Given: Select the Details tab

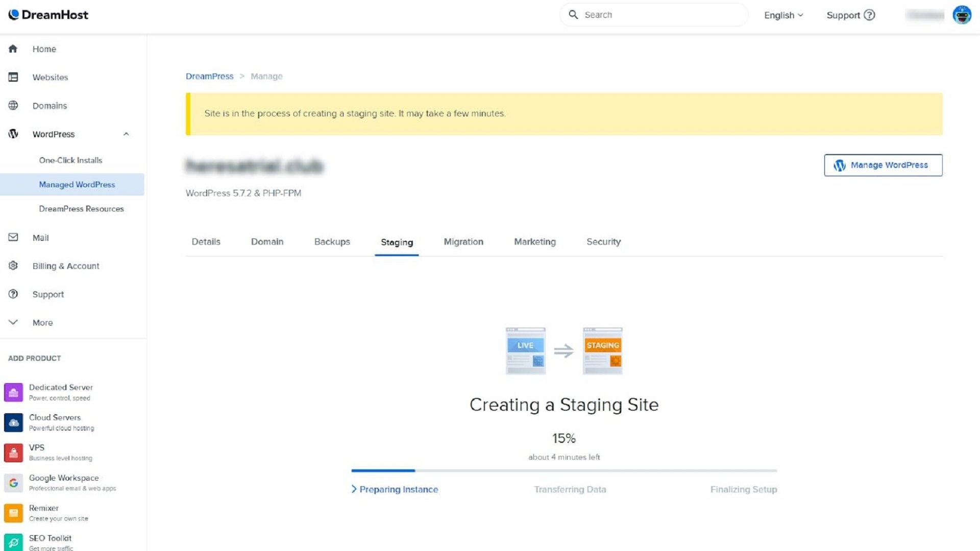Looking at the screenshot, I should coord(206,241).
